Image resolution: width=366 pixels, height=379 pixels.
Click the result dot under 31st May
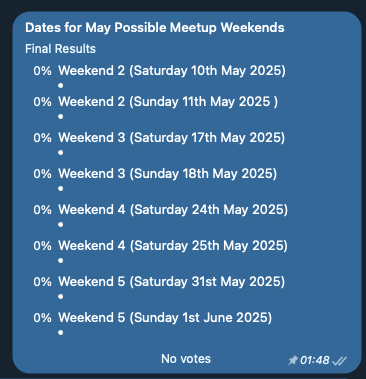click(60, 297)
